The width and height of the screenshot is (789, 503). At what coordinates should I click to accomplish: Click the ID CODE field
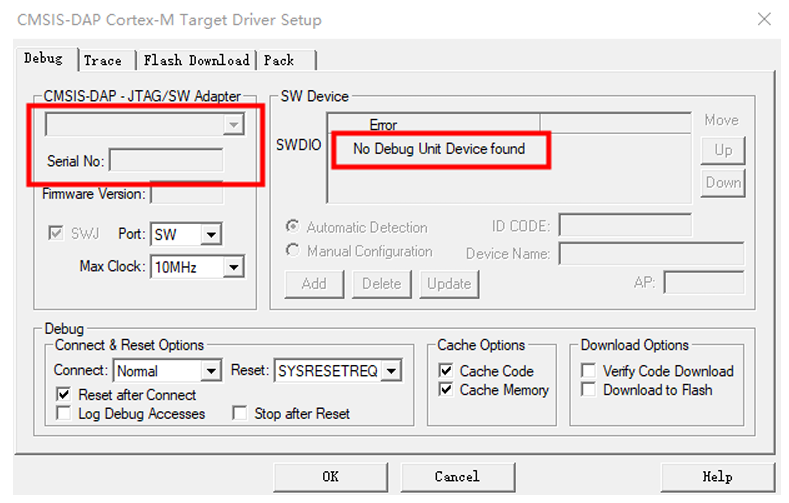pos(625,225)
